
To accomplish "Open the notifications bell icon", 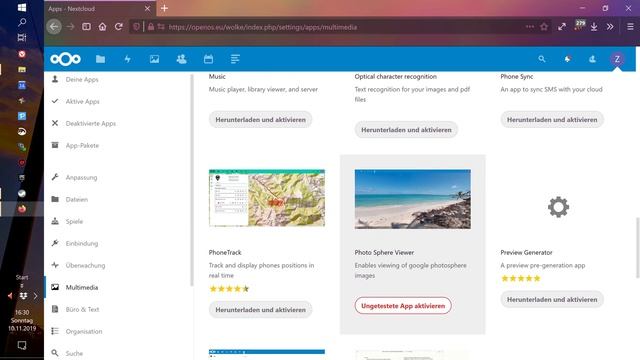I will pyautogui.click(x=567, y=59).
